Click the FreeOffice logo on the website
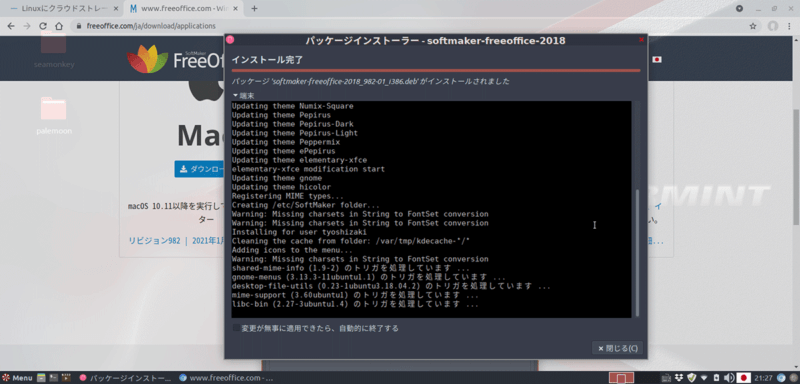Viewport: 800px width, 384px height. coord(176,60)
